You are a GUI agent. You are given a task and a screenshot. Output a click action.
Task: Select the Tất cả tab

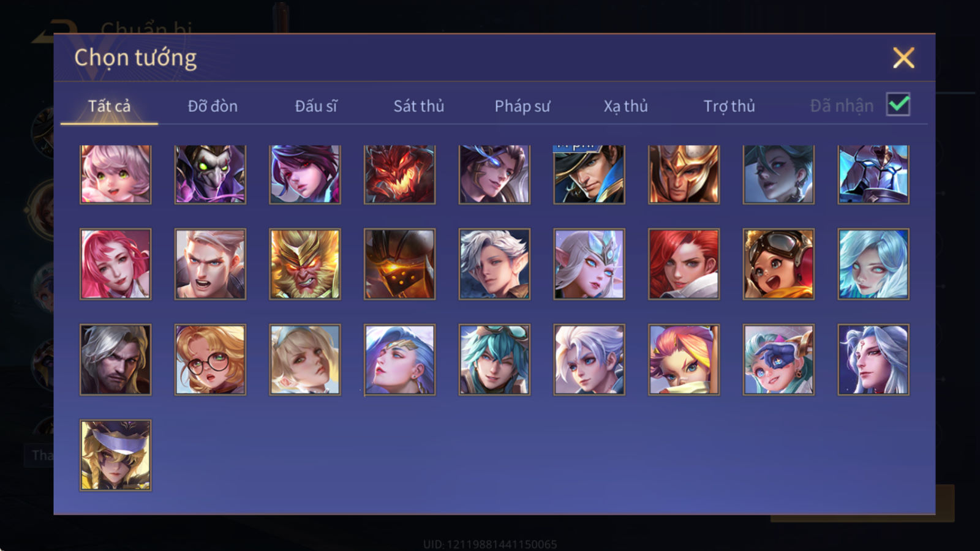[x=109, y=106]
